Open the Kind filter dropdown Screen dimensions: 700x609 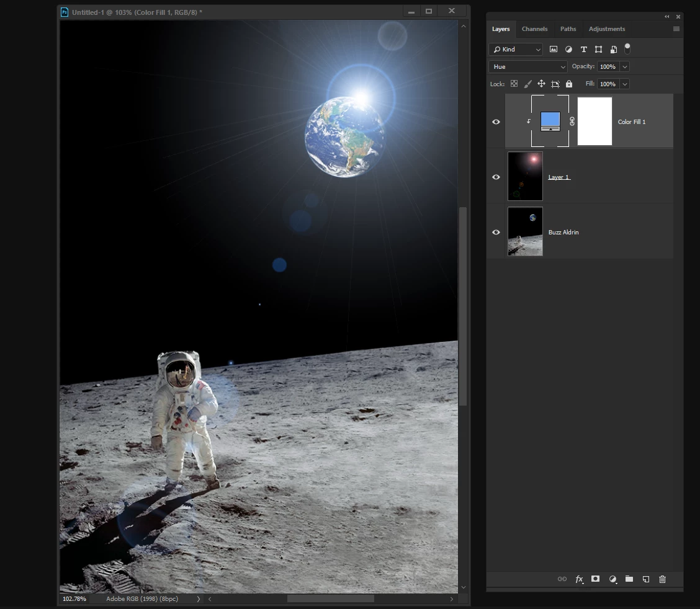click(x=516, y=49)
